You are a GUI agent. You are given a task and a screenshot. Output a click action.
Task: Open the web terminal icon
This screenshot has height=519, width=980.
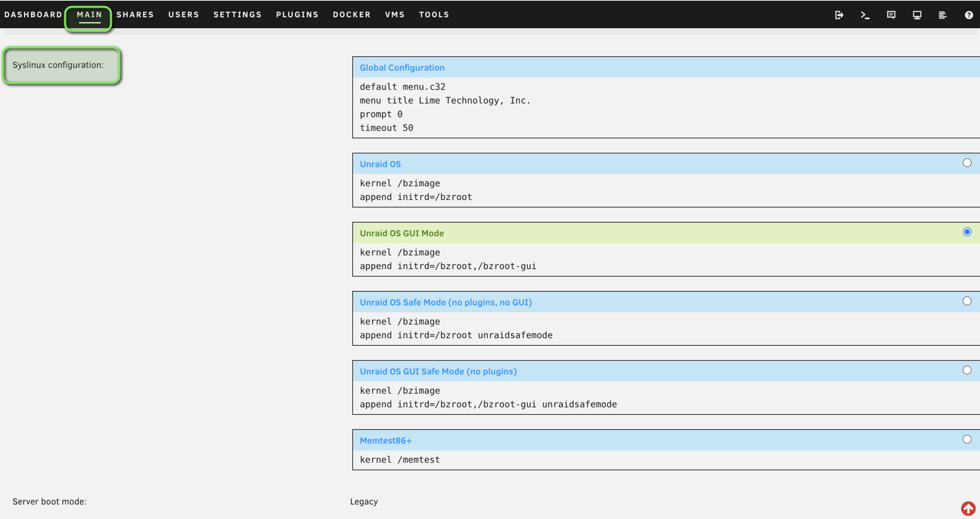(865, 15)
